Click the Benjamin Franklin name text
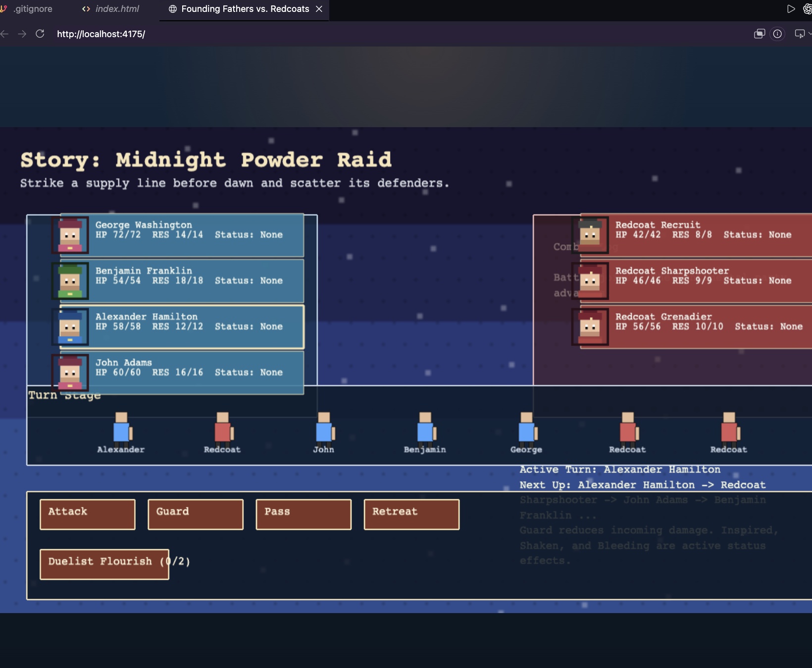Image resolution: width=812 pixels, height=668 pixels. tap(144, 271)
